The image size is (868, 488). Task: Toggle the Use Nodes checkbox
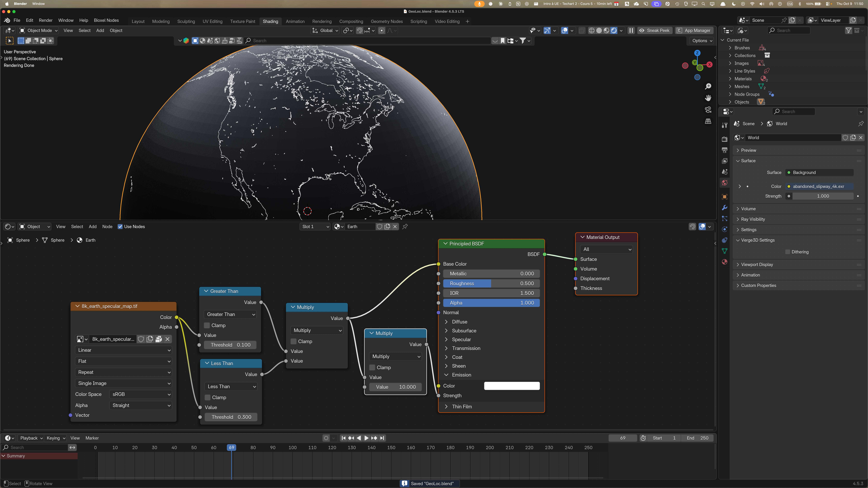120,227
